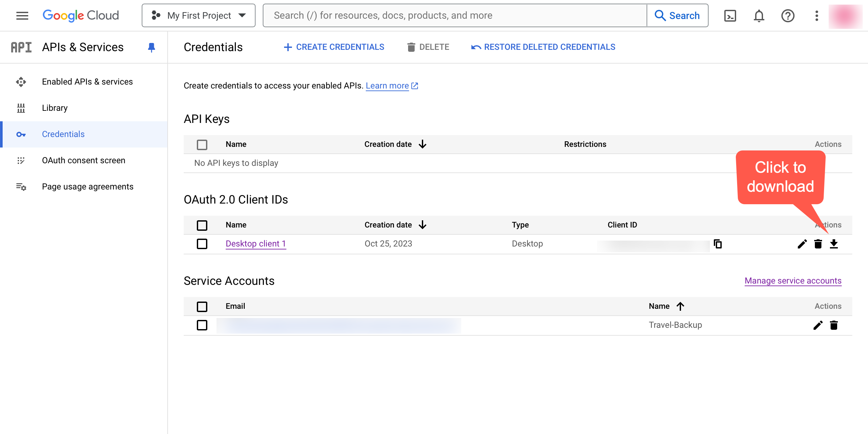This screenshot has height=434, width=868.
Task: Open the hamburger navigation menu
Action: tap(22, 15)
